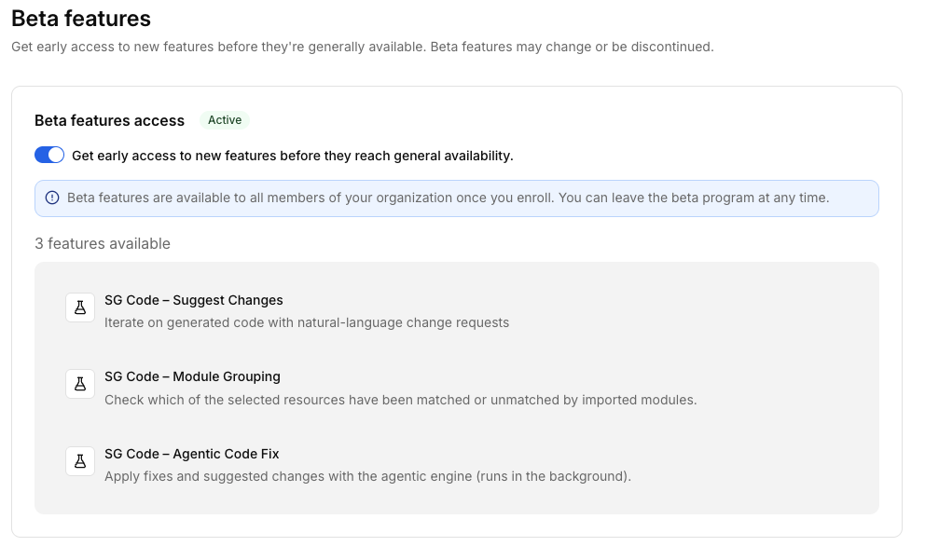Click the 'Get early access to new features before they reach' label
Image resolution: width=925 pixels, height=560 pixels.
click(293, 156)
